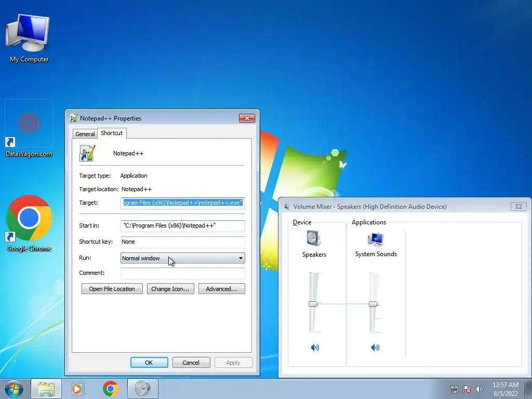Click the Show Desktop strip on the taskbar
Screen dimensions: 532x399
(x=528, y=389)
